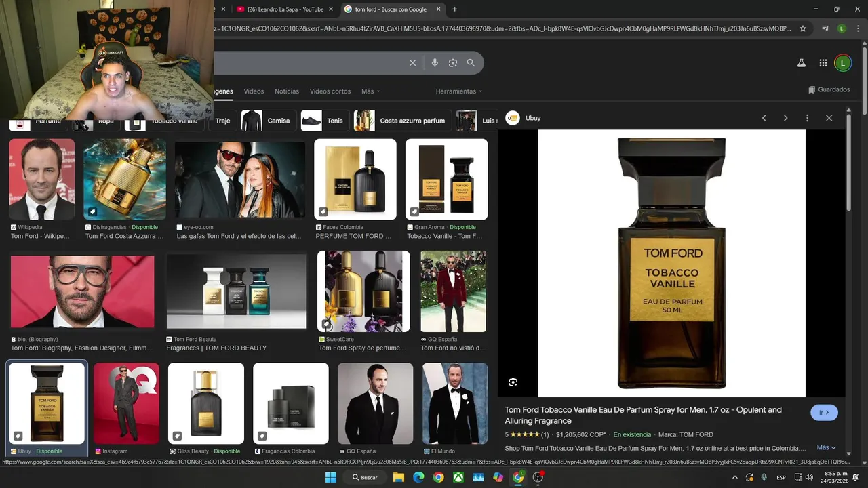Open the Windows Start menu
The width and height of the screenshot is (868, 488).
tap(330, 477)
